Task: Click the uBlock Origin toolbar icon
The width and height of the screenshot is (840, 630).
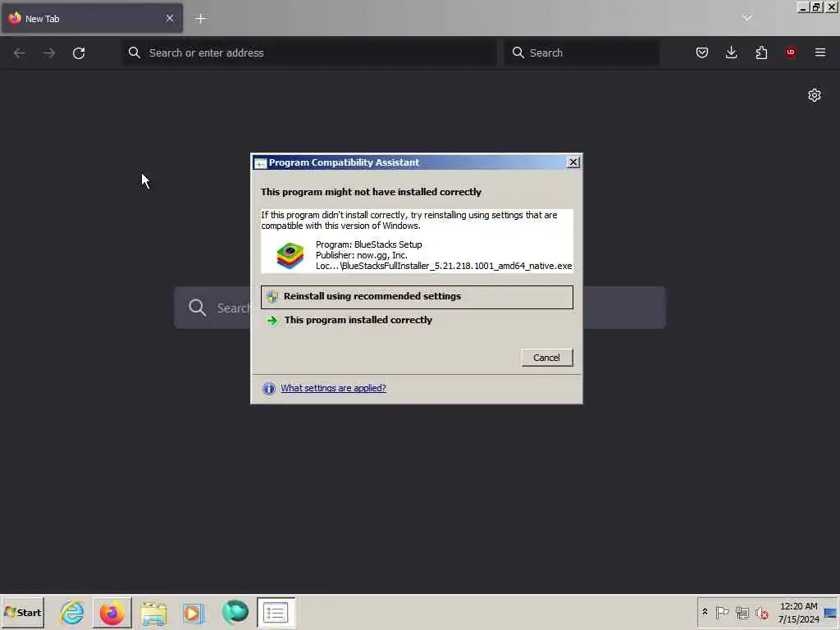Action: 791,52
